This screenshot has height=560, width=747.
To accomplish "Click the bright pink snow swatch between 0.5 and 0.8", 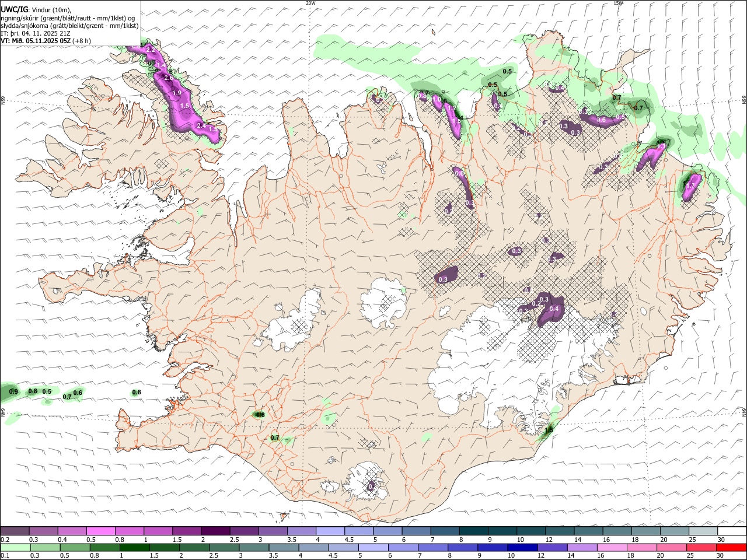I will pos(101,531).
